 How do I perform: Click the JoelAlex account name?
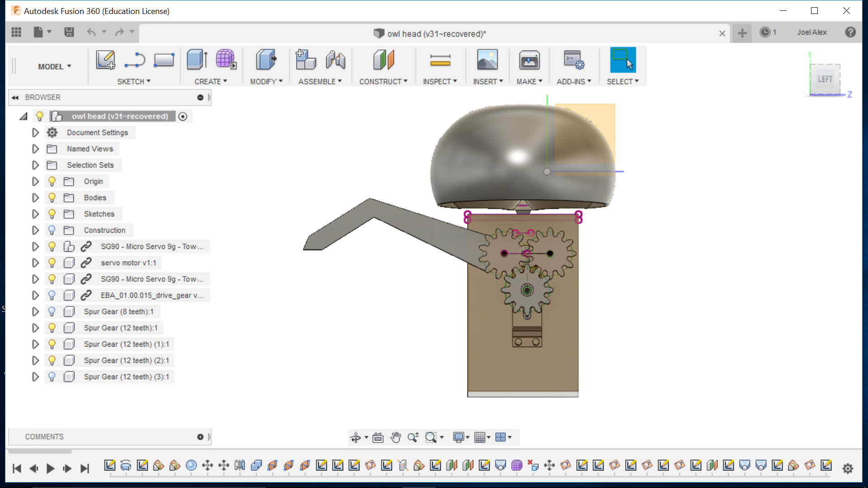point(811,32)
